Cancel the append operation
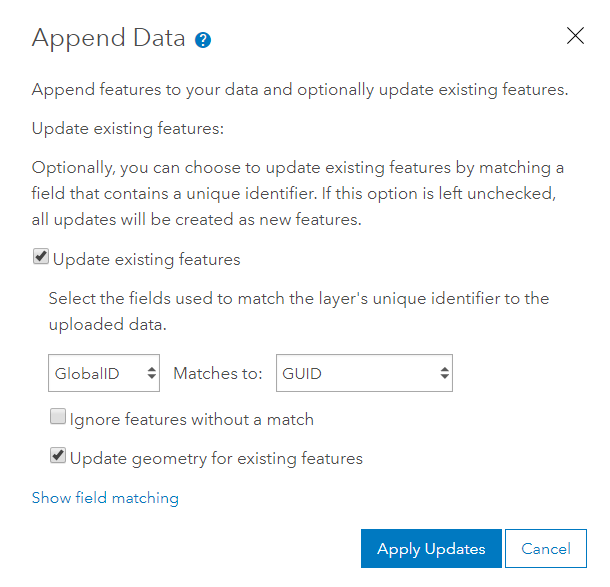The image size is (610, 587). tap(546, 549)
